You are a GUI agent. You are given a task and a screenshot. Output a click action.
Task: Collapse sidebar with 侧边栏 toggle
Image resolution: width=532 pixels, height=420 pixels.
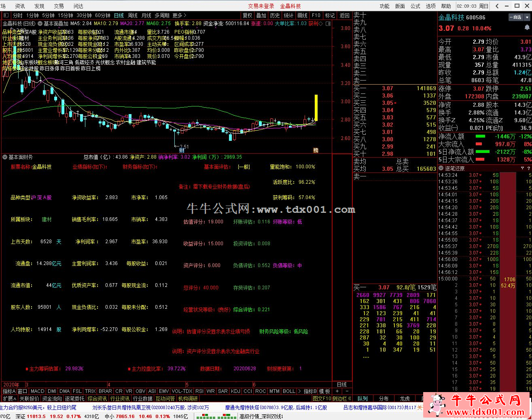(x=342, y=399)
